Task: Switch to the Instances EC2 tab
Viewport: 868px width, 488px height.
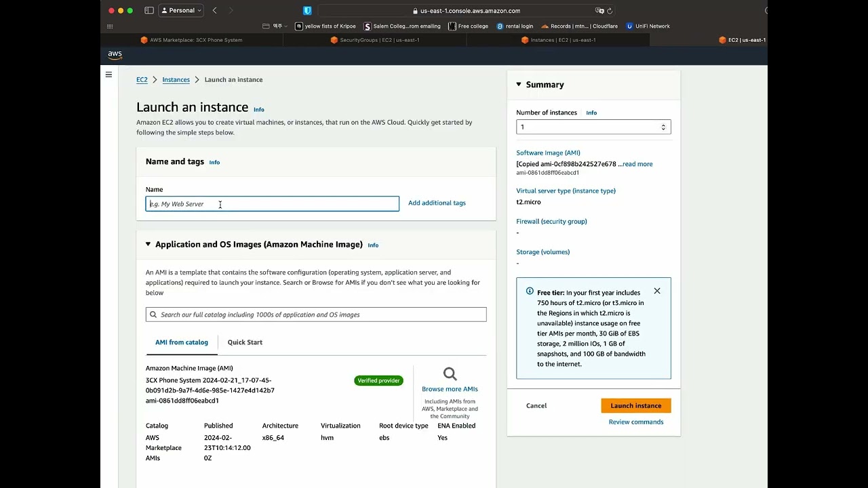Action: coord(558,40)
